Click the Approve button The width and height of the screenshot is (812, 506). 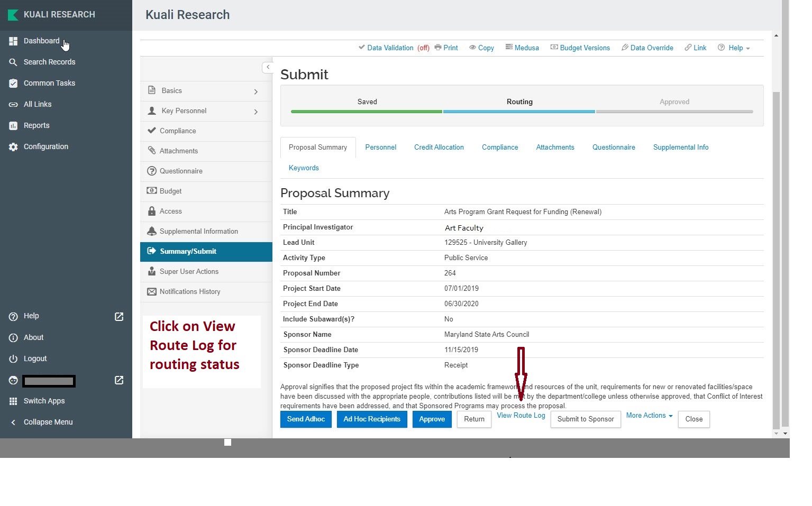(432, 419)
